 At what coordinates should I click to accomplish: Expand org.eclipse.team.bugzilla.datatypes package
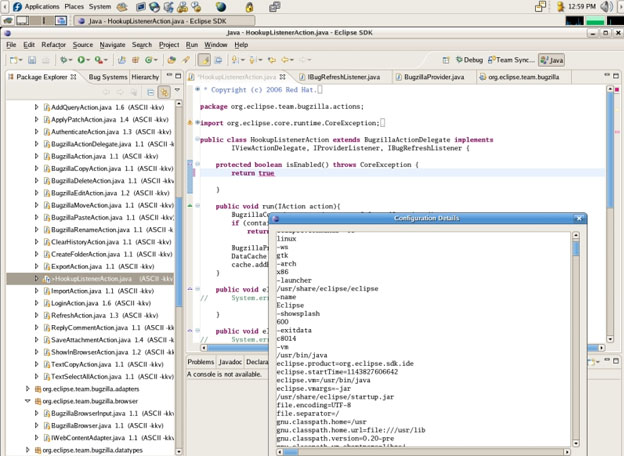[x=27, y=450]
